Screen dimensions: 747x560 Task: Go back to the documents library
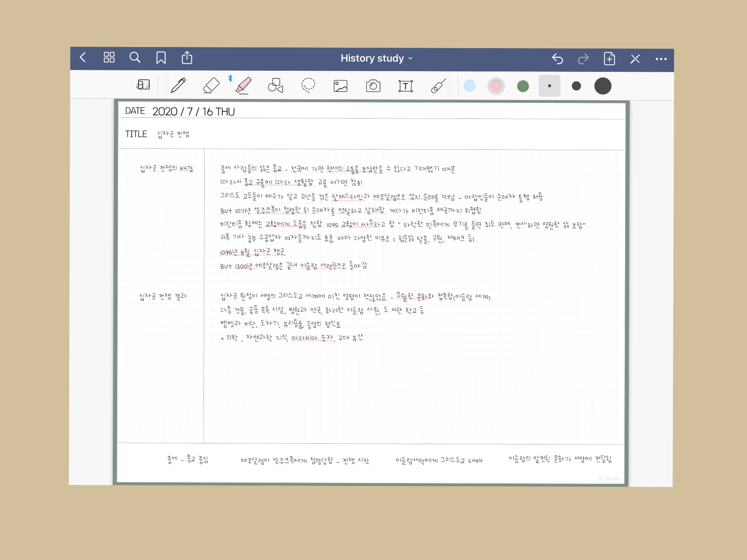(x=83, y=57)
